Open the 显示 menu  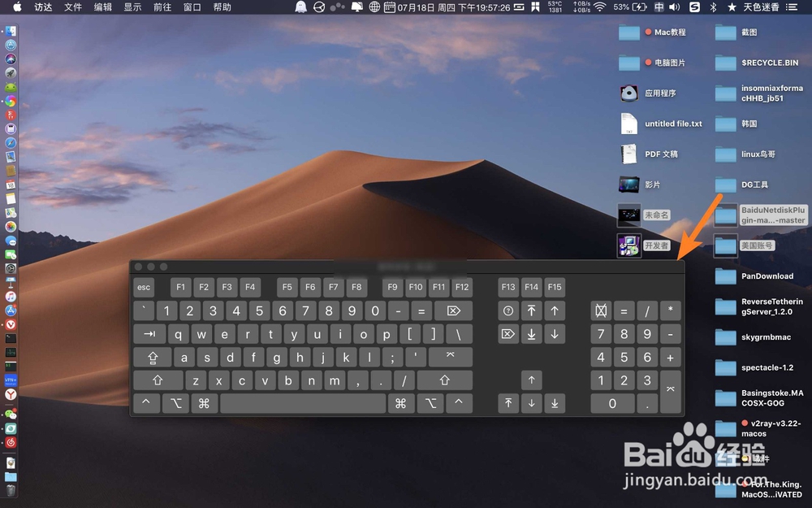tap(132, 7)
